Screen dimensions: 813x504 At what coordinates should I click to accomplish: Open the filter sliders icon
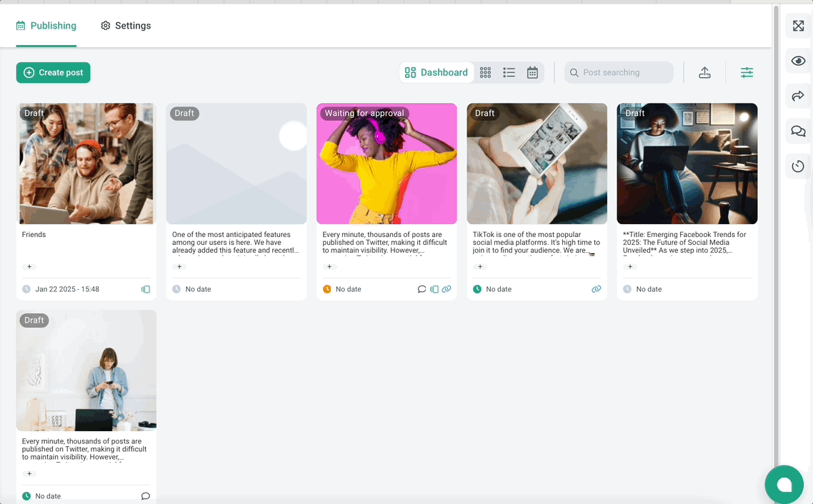pyautogui.click(x=747, y=72)
